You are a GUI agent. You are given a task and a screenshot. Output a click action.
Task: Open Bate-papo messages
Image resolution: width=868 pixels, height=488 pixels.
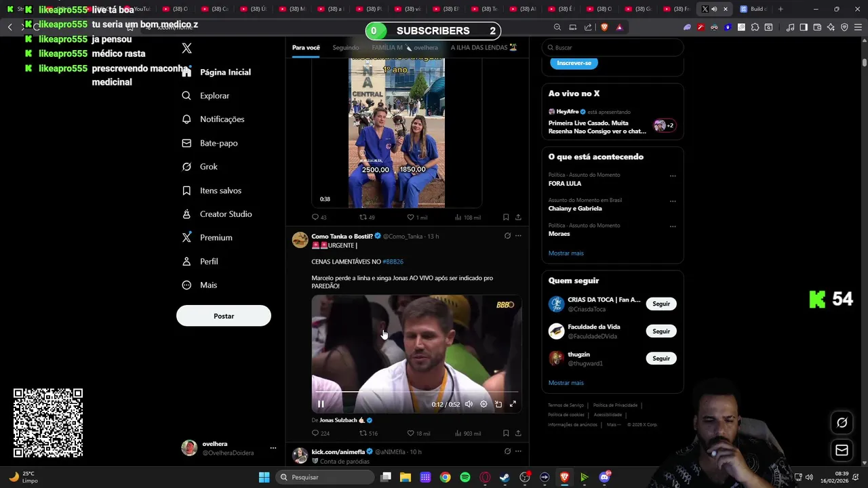(210, 143)
